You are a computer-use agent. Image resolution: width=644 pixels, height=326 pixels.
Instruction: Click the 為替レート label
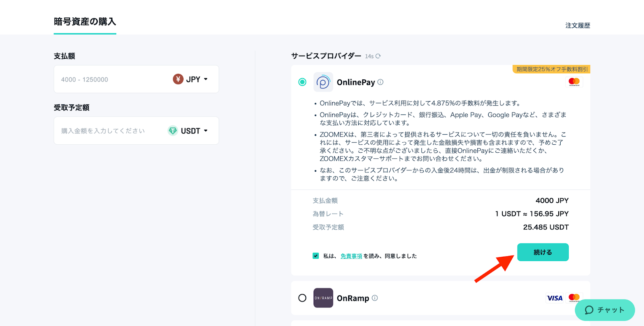tap(328, 214)
